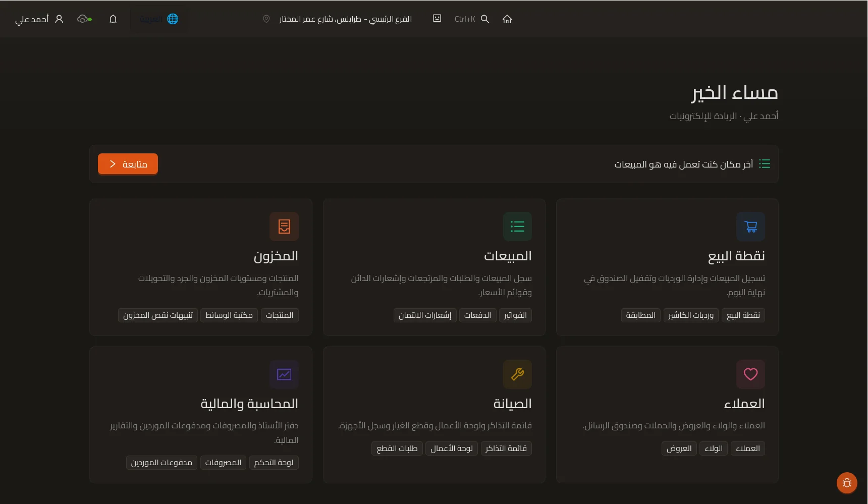Click the تنبيهات نقص المخزون chip

(158, 315)
